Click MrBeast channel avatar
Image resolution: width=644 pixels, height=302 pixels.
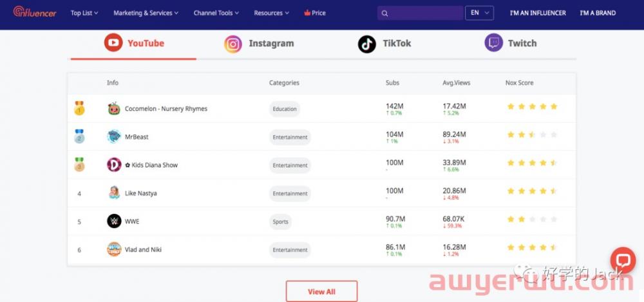coord(114,137)
